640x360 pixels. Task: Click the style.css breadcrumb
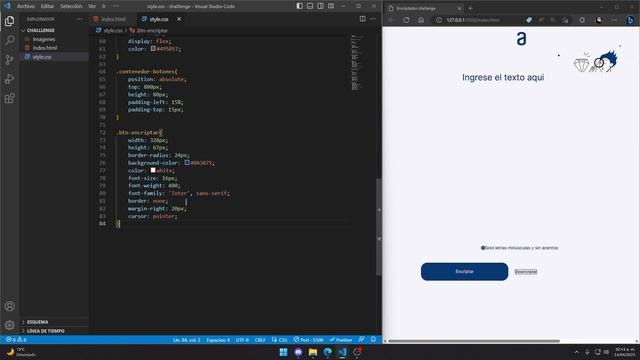click(x=109, y=30)
